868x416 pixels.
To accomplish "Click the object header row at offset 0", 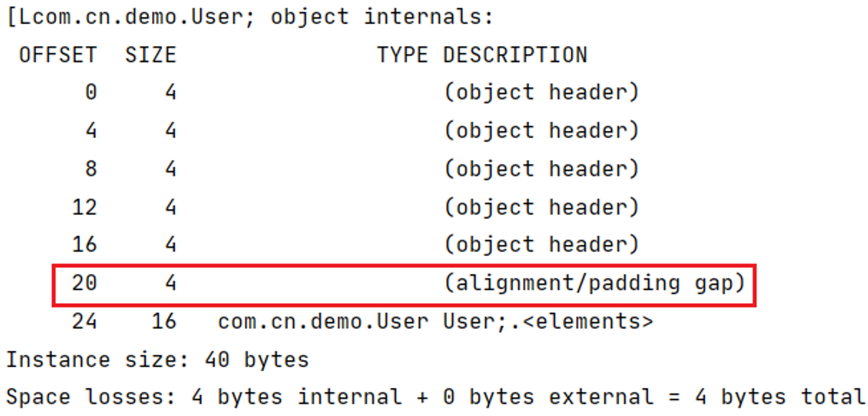I will (362, 92).
